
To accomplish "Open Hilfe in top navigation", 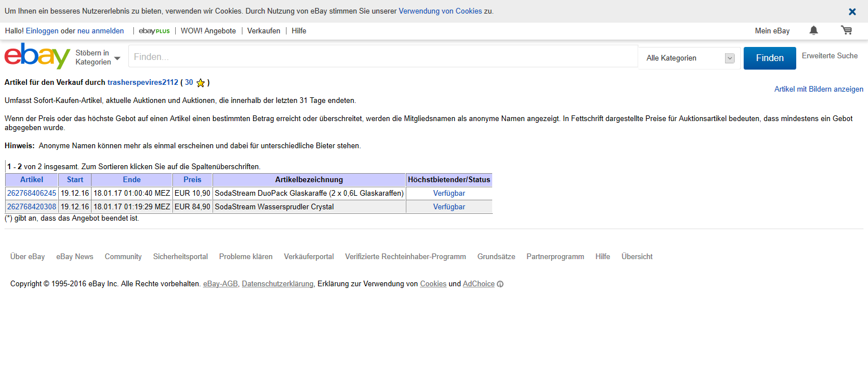I will (299, 31).
